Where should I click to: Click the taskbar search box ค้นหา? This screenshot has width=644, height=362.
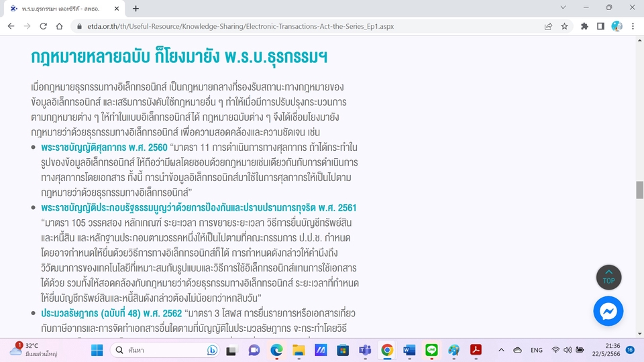point(164,350)
